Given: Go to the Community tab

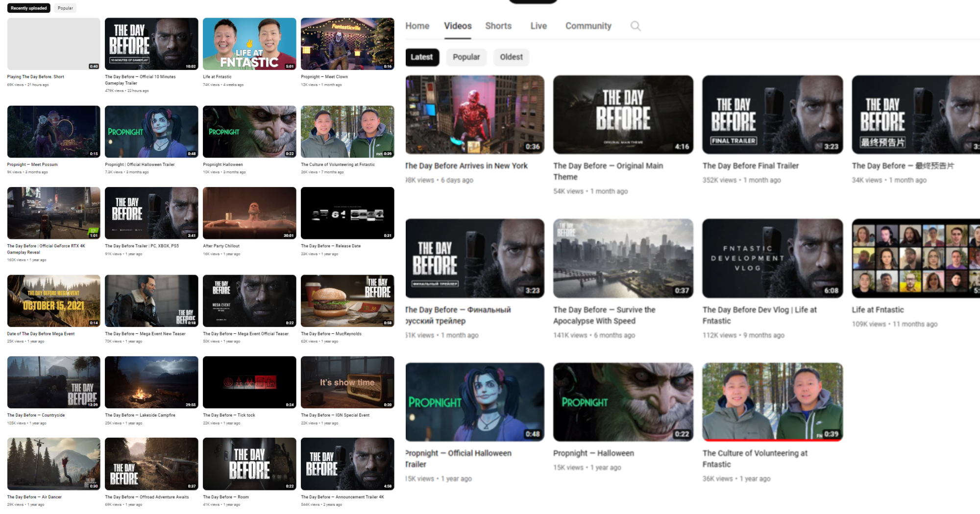Looking at the screenshot, I should (588, 26).
